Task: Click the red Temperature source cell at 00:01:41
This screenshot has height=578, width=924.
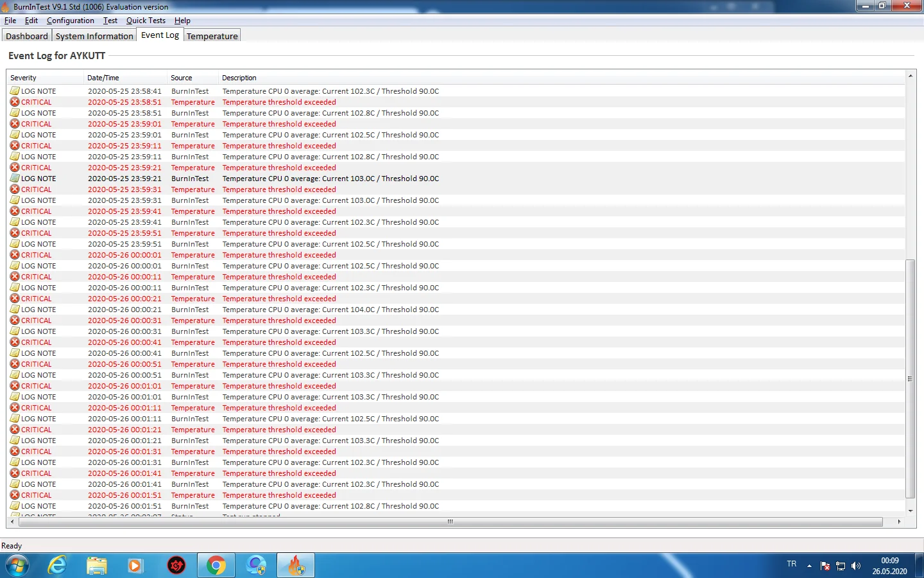Action: point(193,473)
